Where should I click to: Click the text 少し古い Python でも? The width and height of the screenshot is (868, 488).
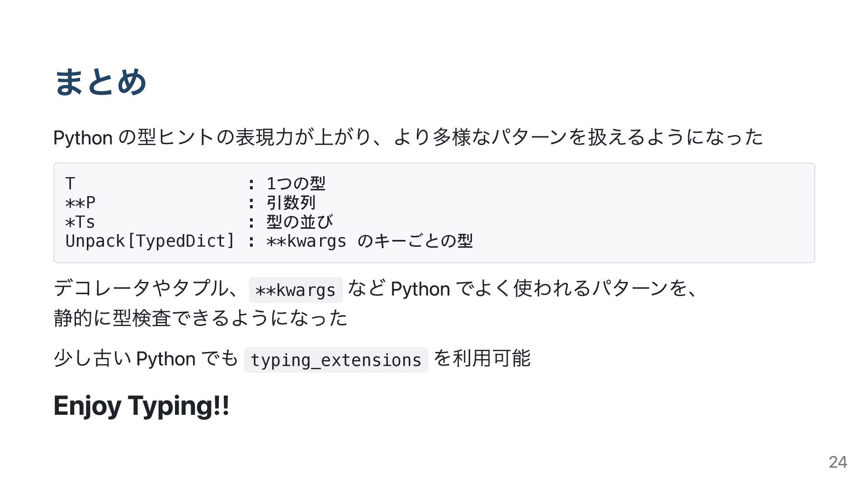(146, 358)
